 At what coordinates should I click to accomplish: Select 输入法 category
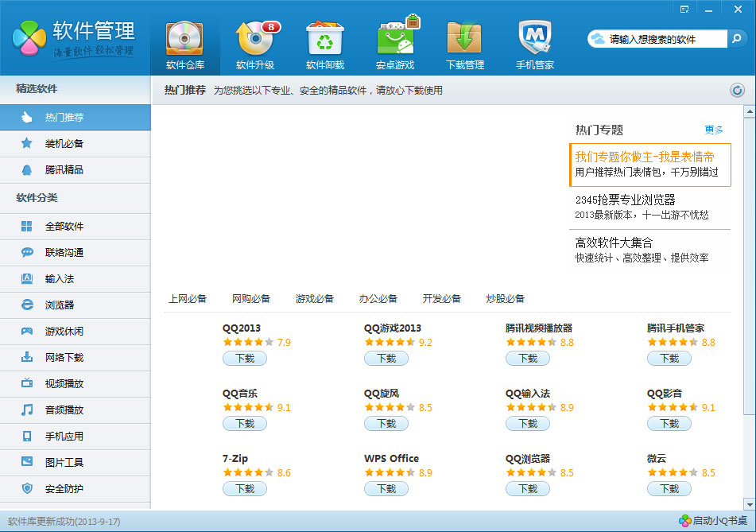(76, 279)
